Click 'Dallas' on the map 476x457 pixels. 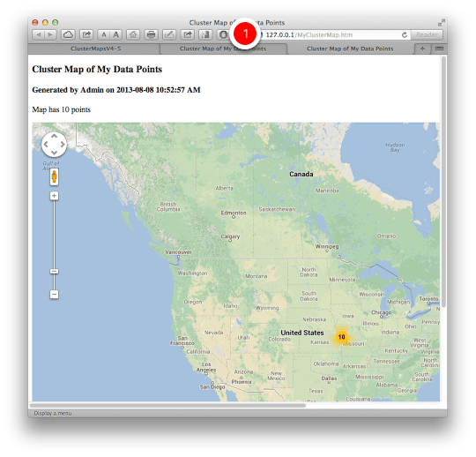tap(329, 378)
